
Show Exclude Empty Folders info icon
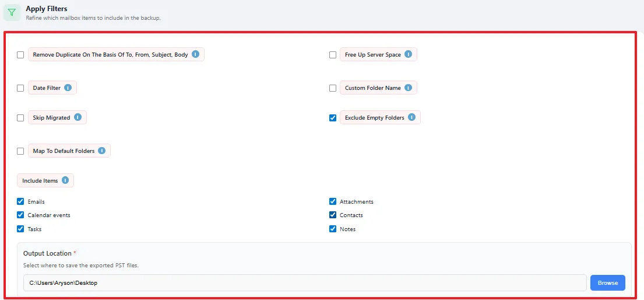(411, 117)
